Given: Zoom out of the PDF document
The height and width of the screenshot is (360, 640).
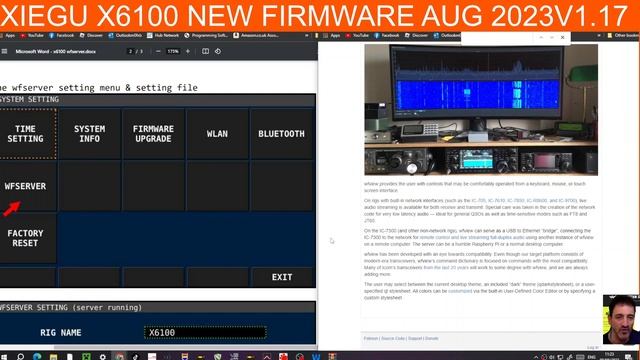Looking at the screenshot, I should click(158, 51).
